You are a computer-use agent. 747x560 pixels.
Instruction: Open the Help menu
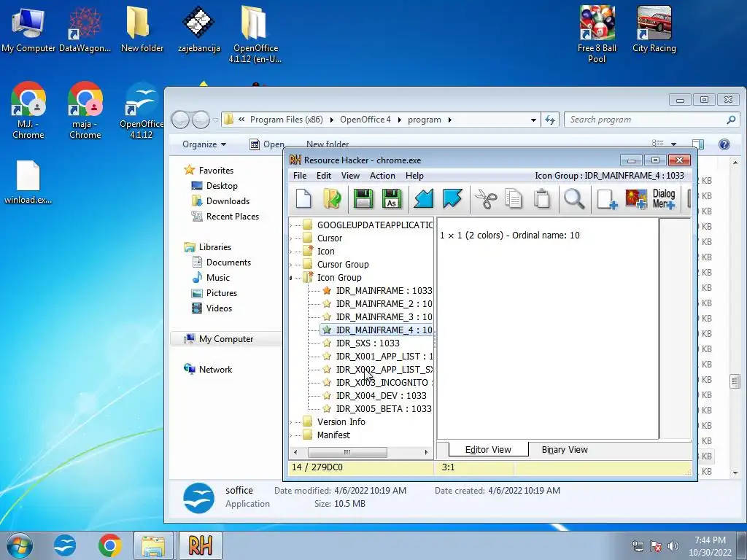[x=414, y=176]
